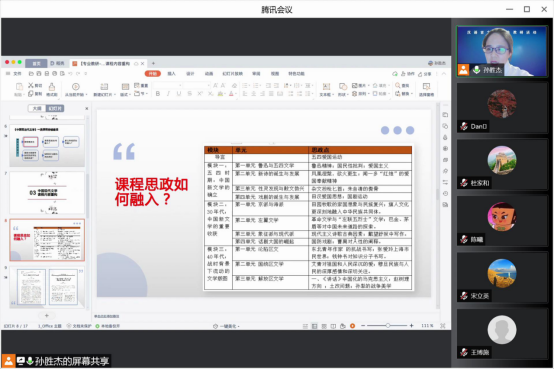Open the 插入 ribbon tab
Screen dimensions: 554x370
click(171, 74)
